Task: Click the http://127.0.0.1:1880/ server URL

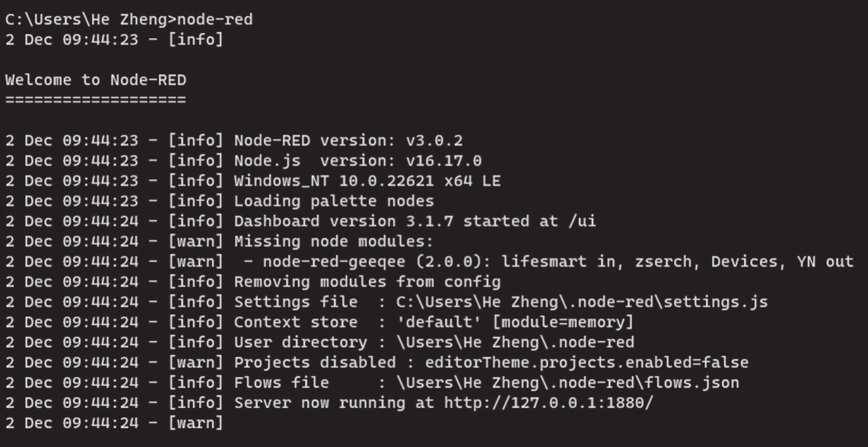Action: point(548,403)
